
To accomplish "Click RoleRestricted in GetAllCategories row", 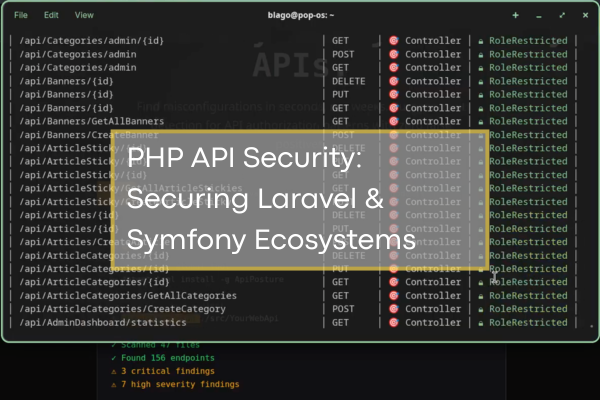I will (x=528, y=296).
